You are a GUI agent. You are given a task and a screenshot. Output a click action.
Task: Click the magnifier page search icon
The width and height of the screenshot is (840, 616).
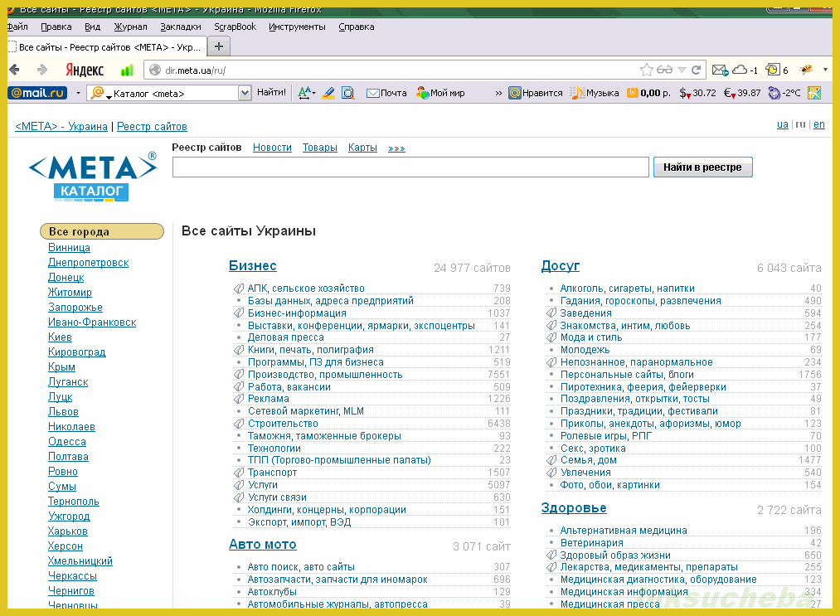click(x=348, y=93)
